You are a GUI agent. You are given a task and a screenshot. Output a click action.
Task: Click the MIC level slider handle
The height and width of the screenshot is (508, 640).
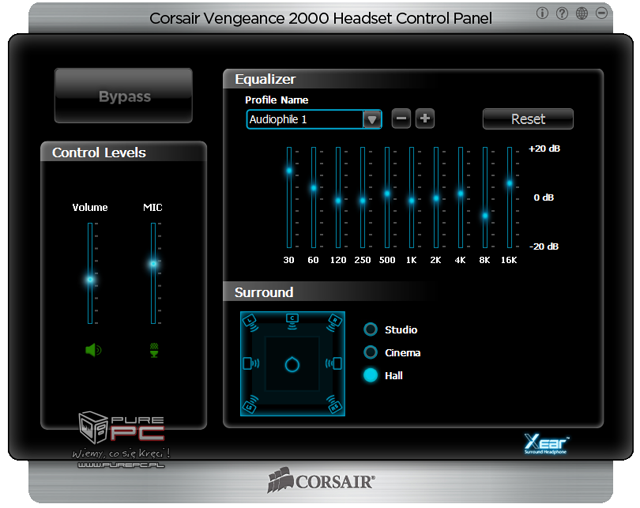(x=153, y=264)
